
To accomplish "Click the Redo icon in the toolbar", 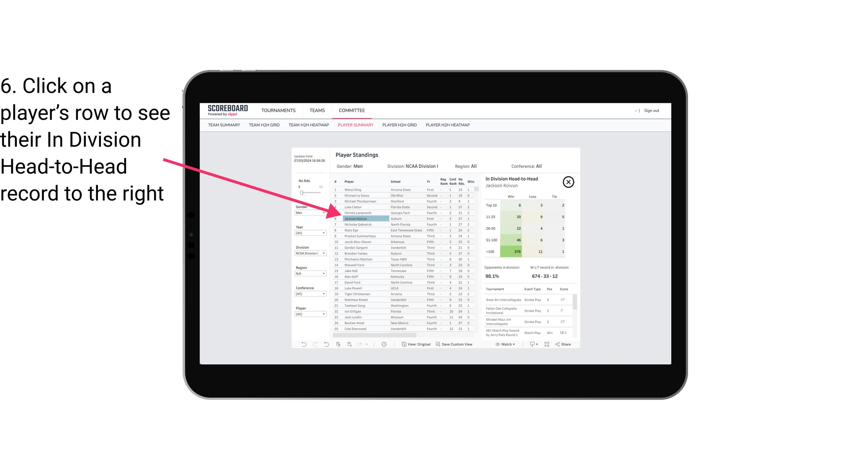I will (315, 346).
